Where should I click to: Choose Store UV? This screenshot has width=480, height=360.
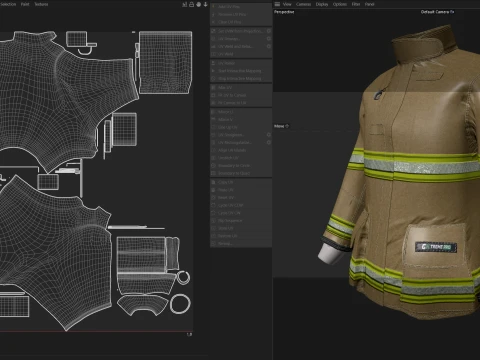[241, 228]
